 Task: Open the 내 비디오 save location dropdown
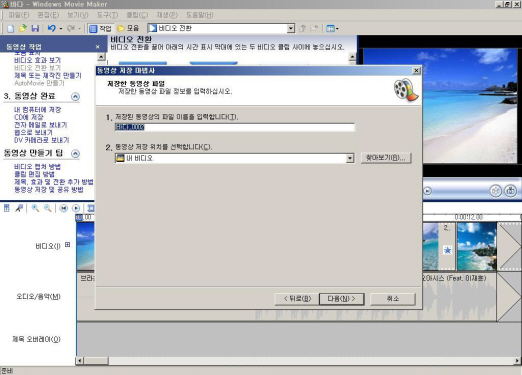[350, 158]
